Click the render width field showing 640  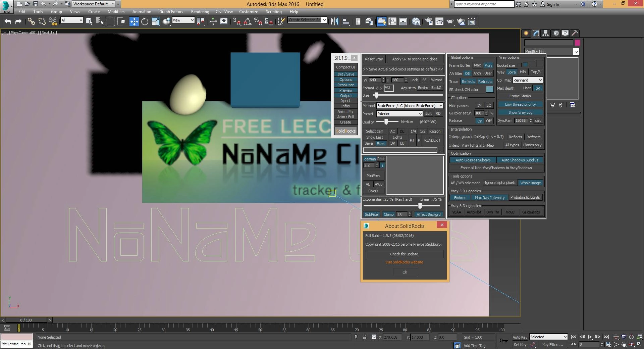point(375,80)
